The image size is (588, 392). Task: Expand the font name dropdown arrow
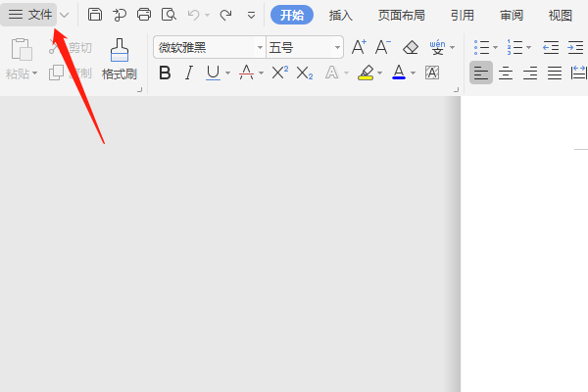pyautogui.click(x=260, y=48)
